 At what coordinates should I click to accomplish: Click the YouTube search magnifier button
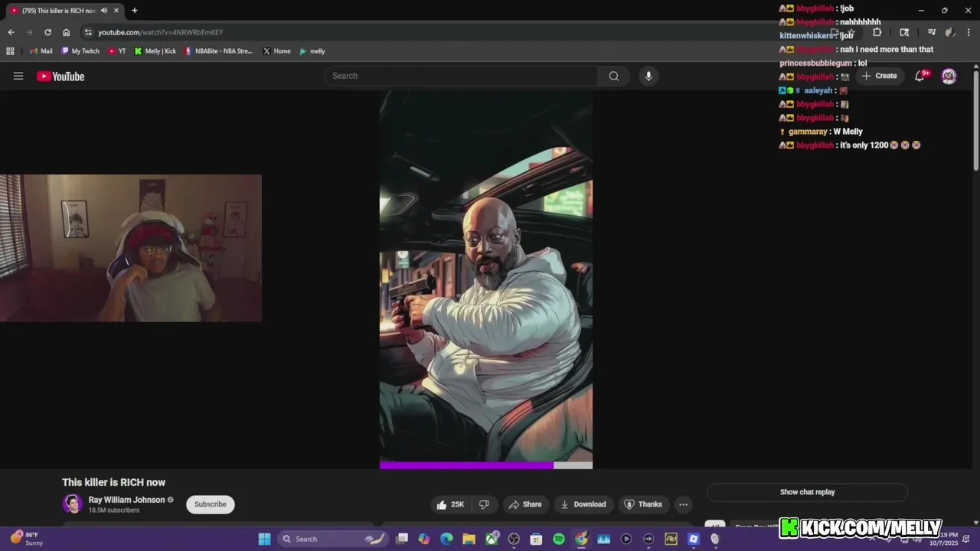point(614,76)
